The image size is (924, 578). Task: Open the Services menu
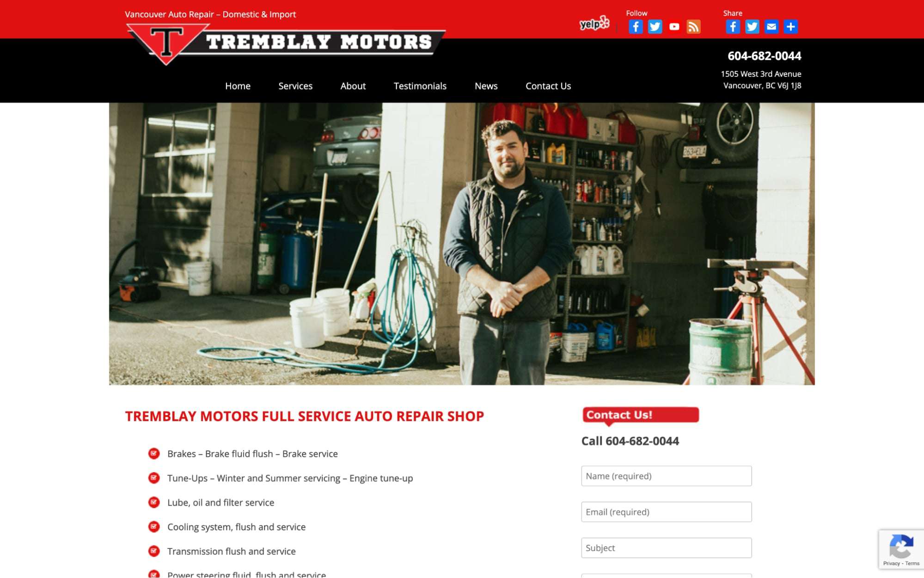tap(295, 86)
